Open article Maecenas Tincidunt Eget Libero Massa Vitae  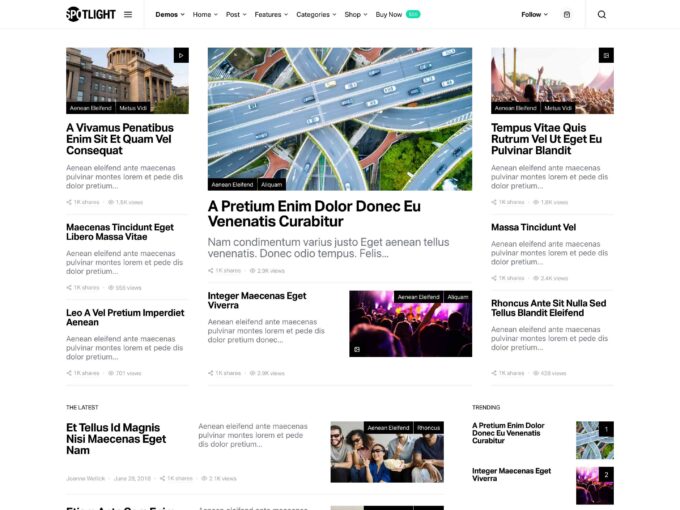click(120, 232)
